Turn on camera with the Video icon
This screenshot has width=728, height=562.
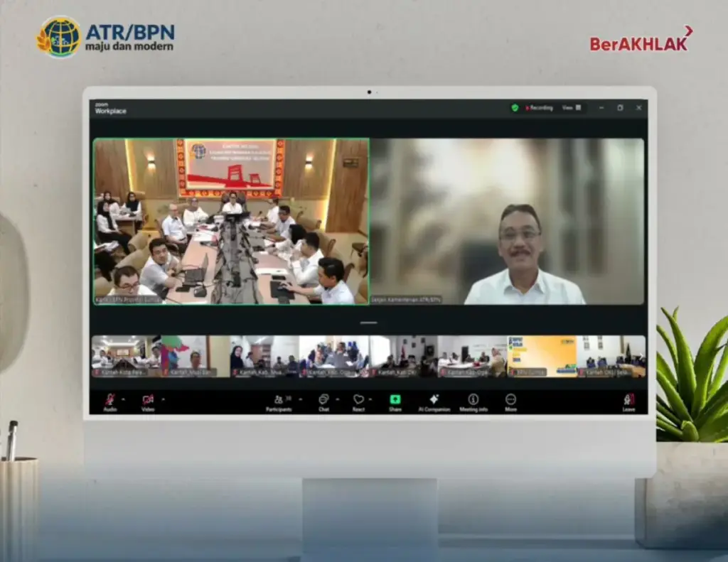click(148, 401)
